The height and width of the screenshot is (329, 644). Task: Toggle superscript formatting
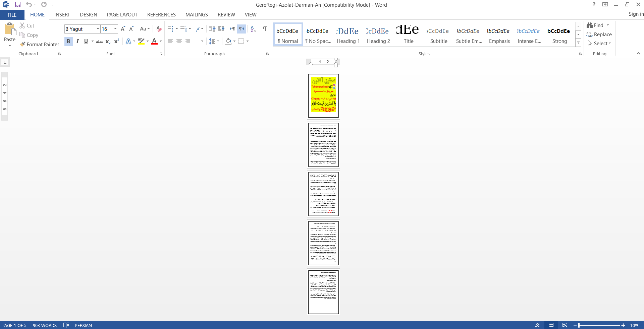116,41
